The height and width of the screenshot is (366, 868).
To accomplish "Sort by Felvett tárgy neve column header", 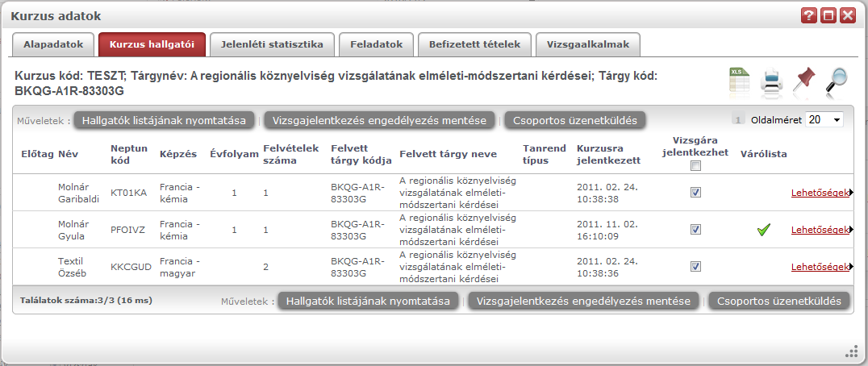I will (448, 154).
